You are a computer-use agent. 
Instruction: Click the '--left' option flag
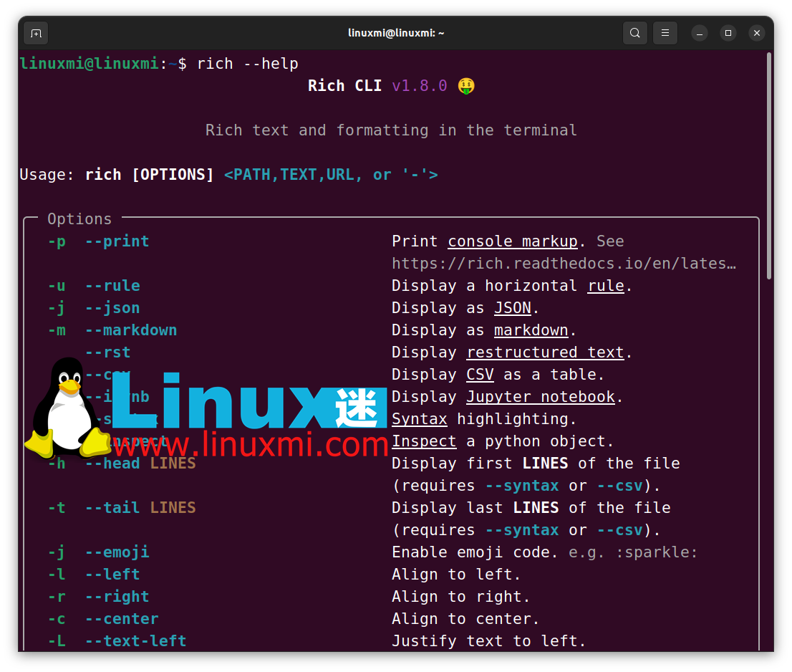point(112,575)
